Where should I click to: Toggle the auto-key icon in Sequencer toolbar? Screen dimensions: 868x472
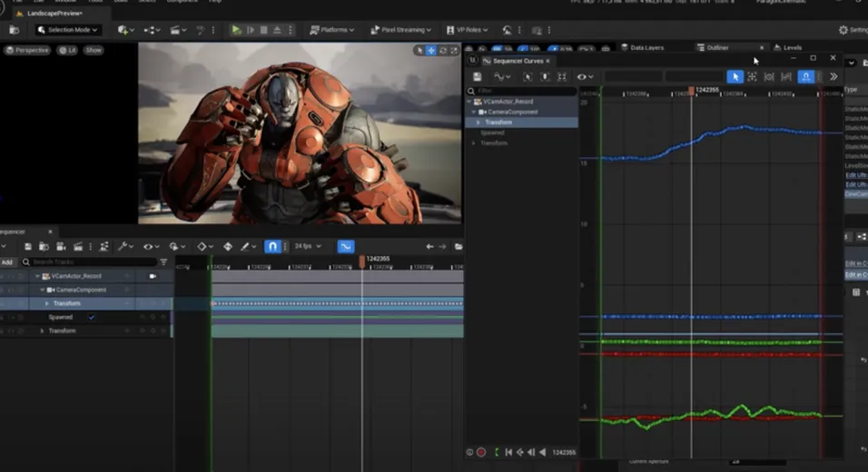point(228,247)
